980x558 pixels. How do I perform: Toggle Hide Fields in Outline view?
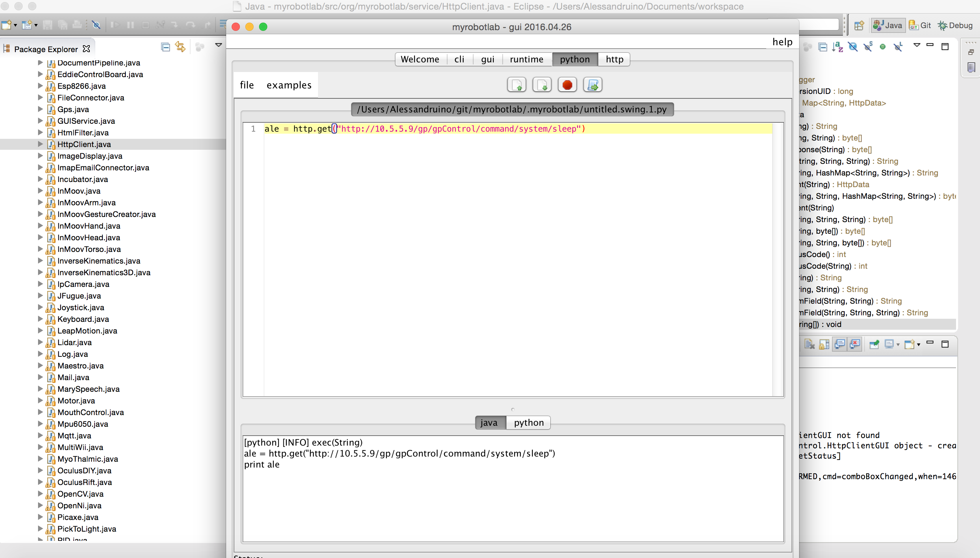853,47
